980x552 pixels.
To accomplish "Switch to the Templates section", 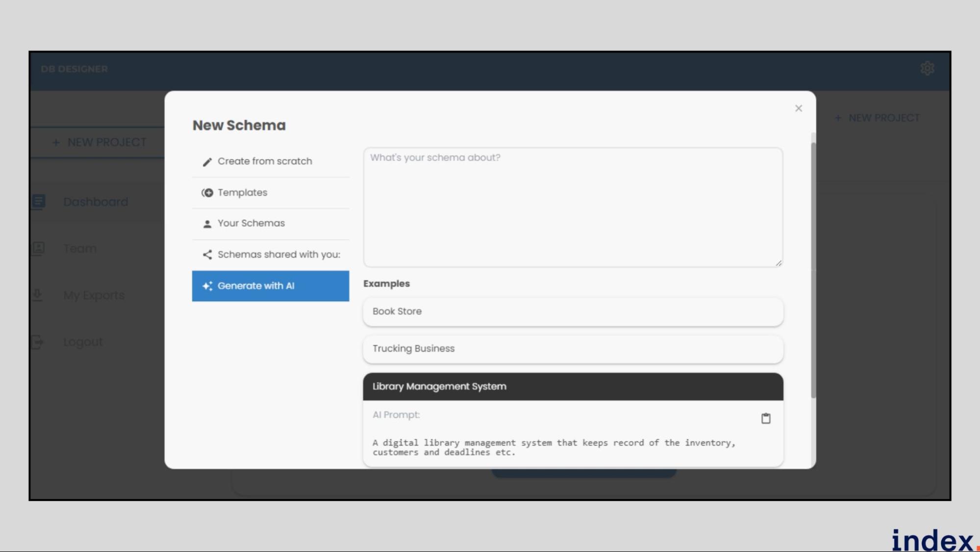I will click(243, 192).
